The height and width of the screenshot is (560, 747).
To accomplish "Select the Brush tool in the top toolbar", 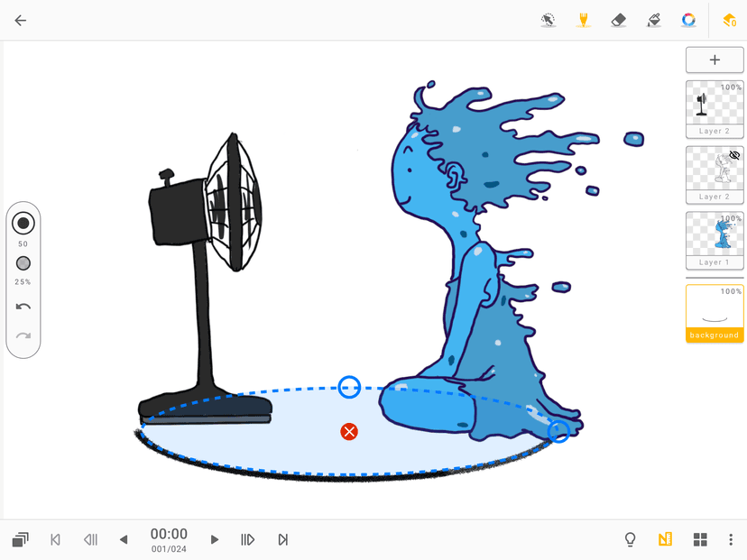I will click(x=583, y=20).
